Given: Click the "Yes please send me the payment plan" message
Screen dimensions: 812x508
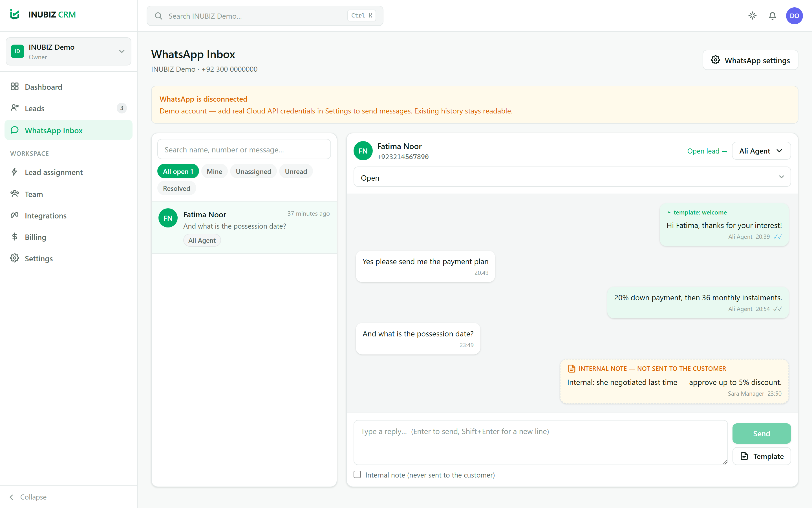Looking at the screenshot, I should (425, 266).
